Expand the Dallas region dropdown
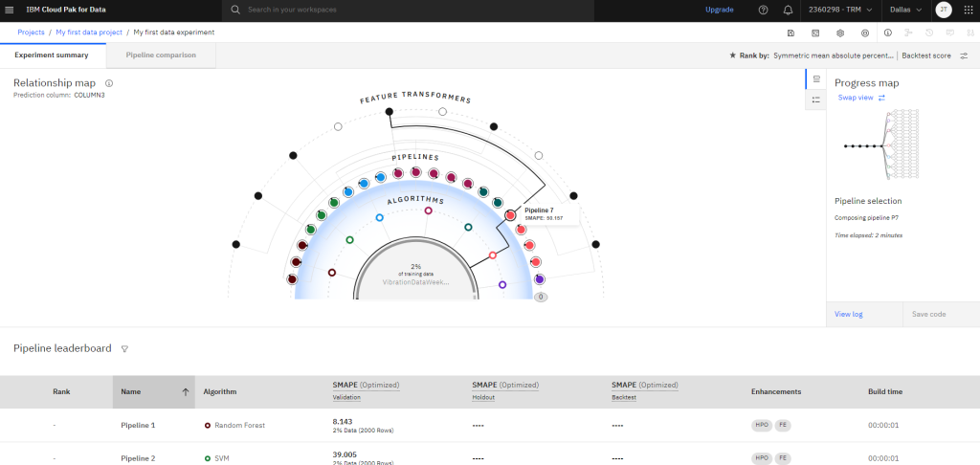 [x=904, y=10]
